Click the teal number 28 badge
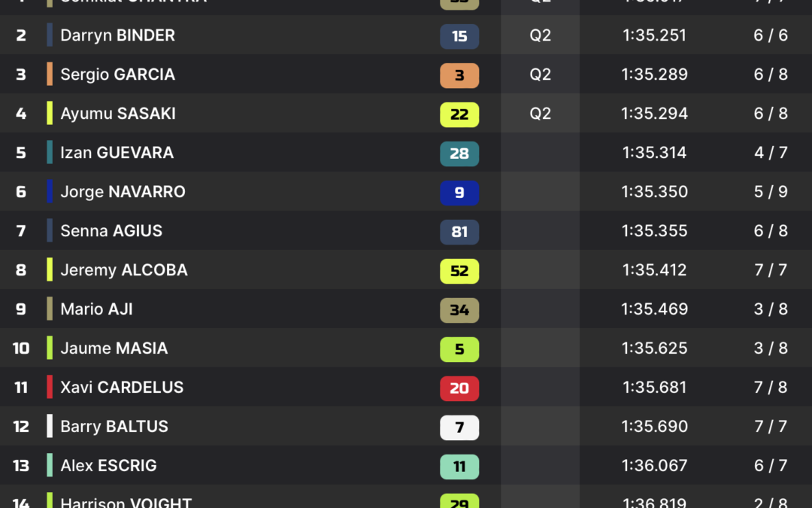The height and width of the screenshot is (508, 812). (459, 154)
